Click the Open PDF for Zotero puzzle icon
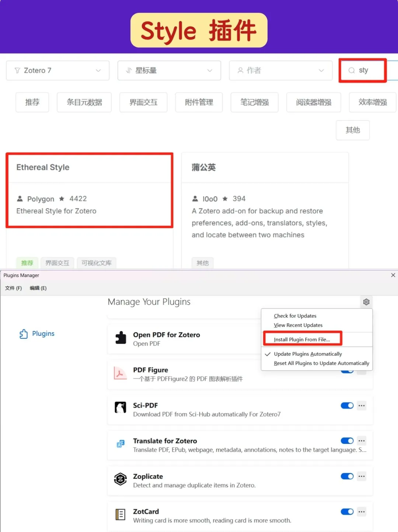Screen dimensions: 398x532 pyautogui.click(x=121, y=338)
